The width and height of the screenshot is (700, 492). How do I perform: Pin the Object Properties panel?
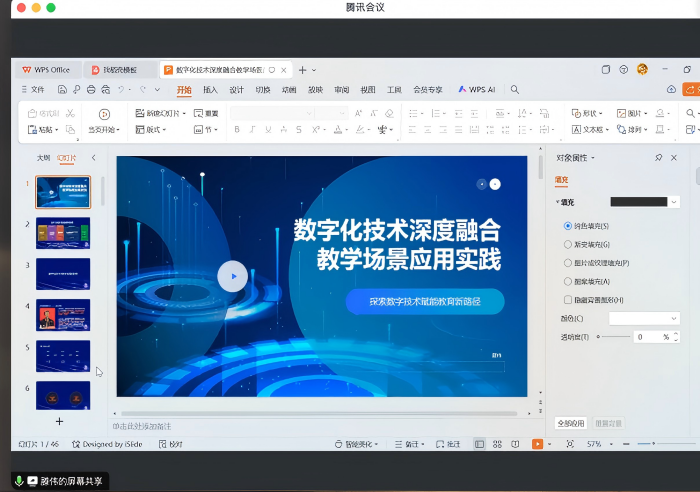tap(658, 158)
